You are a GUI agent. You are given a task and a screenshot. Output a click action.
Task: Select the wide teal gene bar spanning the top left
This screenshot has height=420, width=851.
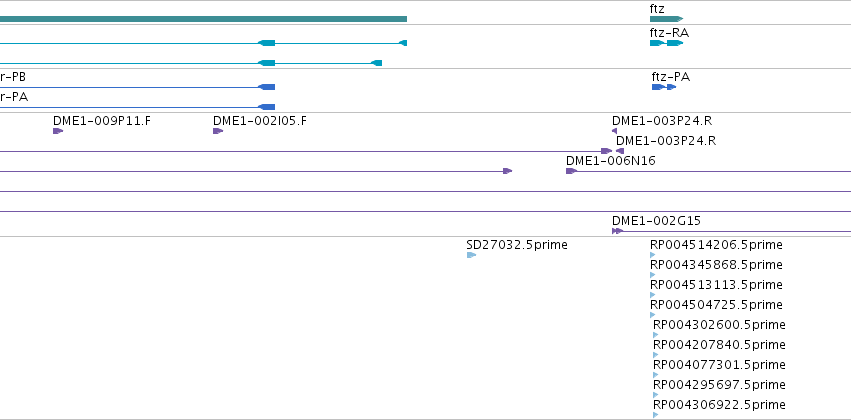point(204,19)
